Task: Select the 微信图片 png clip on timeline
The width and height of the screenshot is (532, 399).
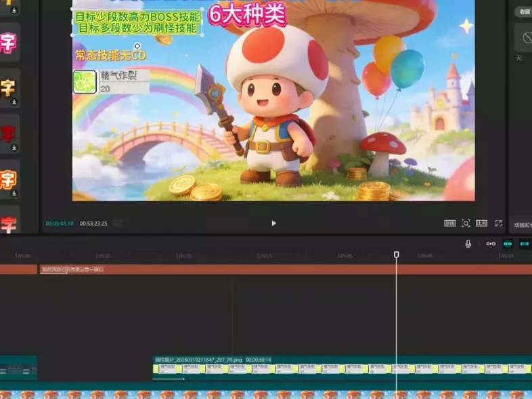Action: 342,368
